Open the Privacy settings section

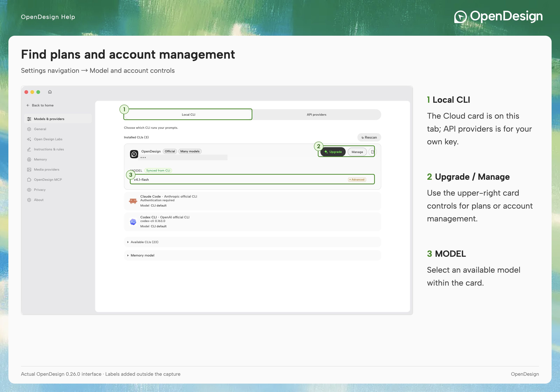tap(58, 190)
